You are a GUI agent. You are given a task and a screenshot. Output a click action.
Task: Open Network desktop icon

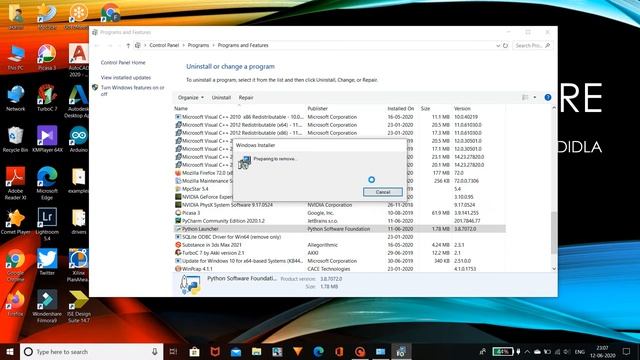coord(16,98)
